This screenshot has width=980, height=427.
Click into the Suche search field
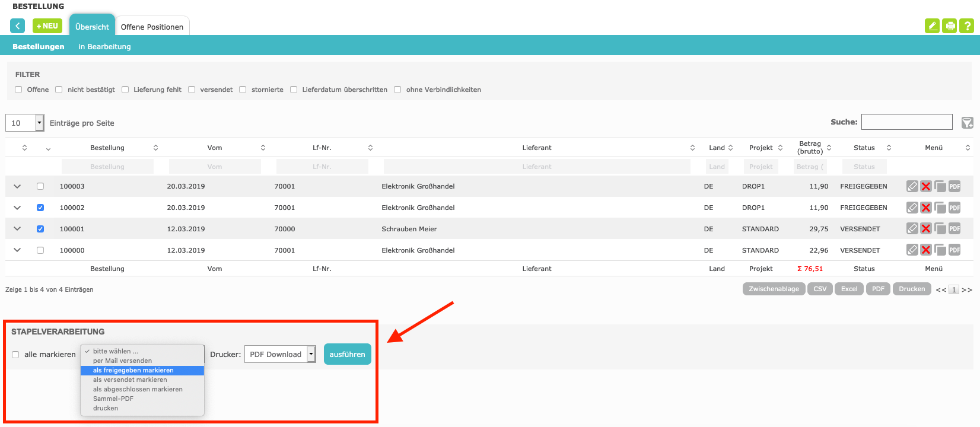tap(906, 122)
